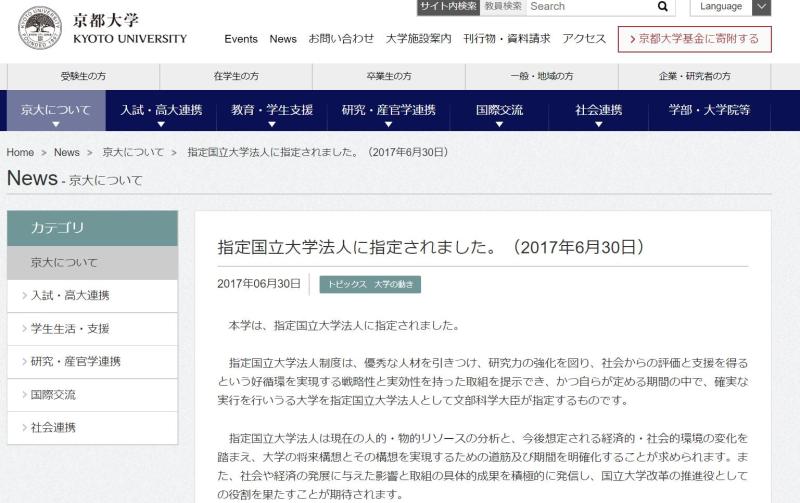800x503 pixels.
Task: Click the 京都大学基金に寄附する button
Action: point(694,39)
